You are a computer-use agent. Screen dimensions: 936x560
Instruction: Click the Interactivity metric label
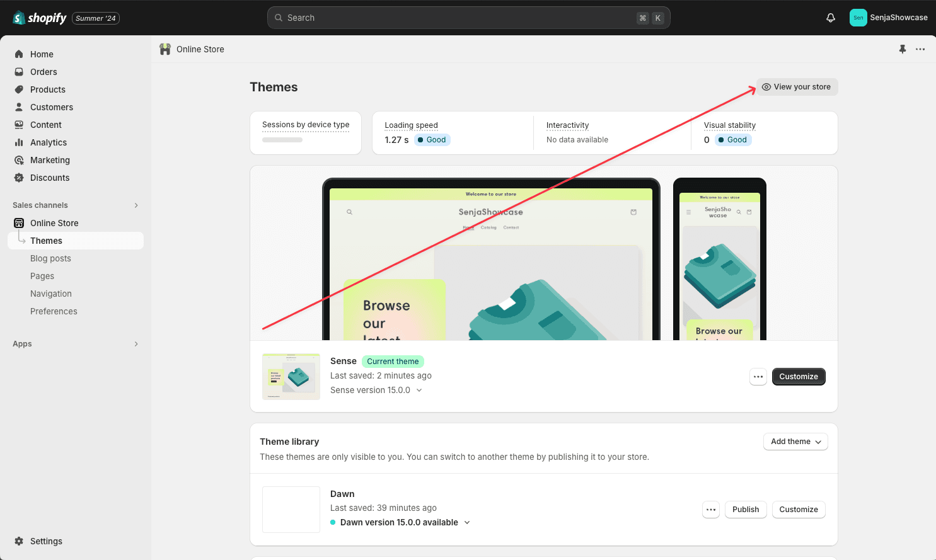(568, 125)
